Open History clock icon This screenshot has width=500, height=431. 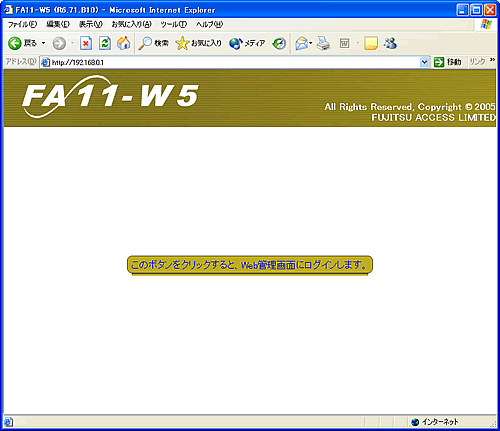tap(279, 43)
